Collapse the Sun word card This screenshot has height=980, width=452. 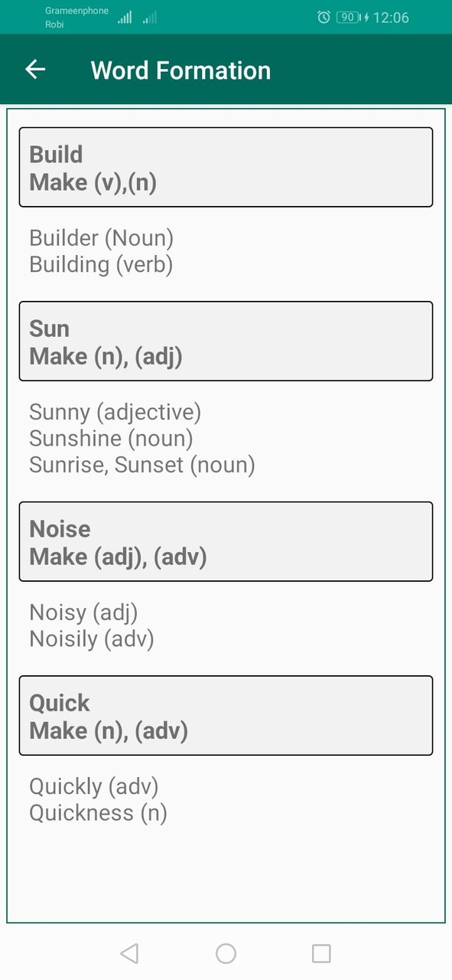click(226, 341)
